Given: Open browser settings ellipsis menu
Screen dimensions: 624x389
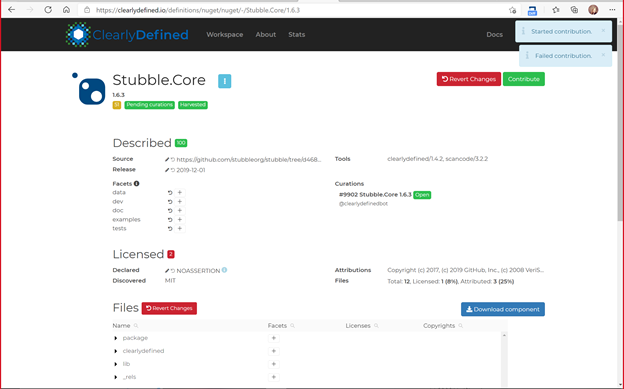Looking at the screenshot, I should click(x=612, y=10).
